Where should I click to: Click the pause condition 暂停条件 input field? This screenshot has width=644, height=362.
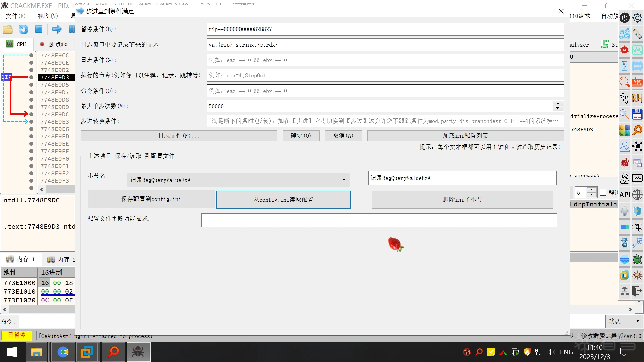[385, 29]
